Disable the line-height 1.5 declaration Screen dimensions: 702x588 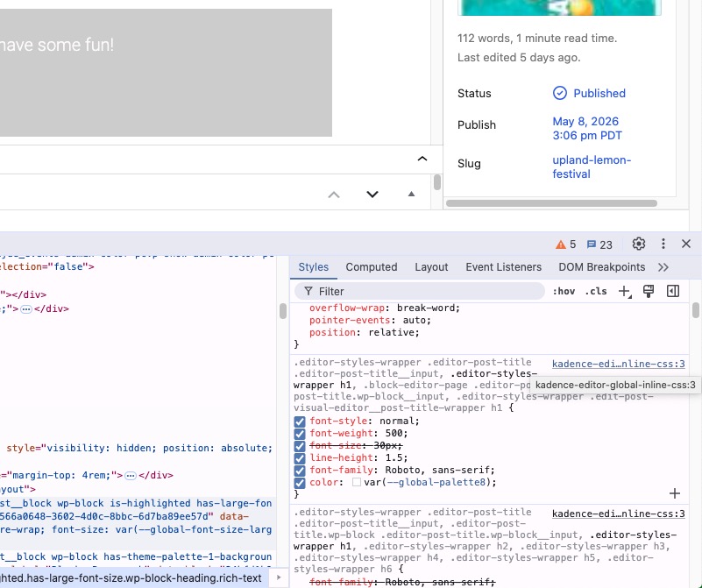pyautogui.click(x=300, y=458)
